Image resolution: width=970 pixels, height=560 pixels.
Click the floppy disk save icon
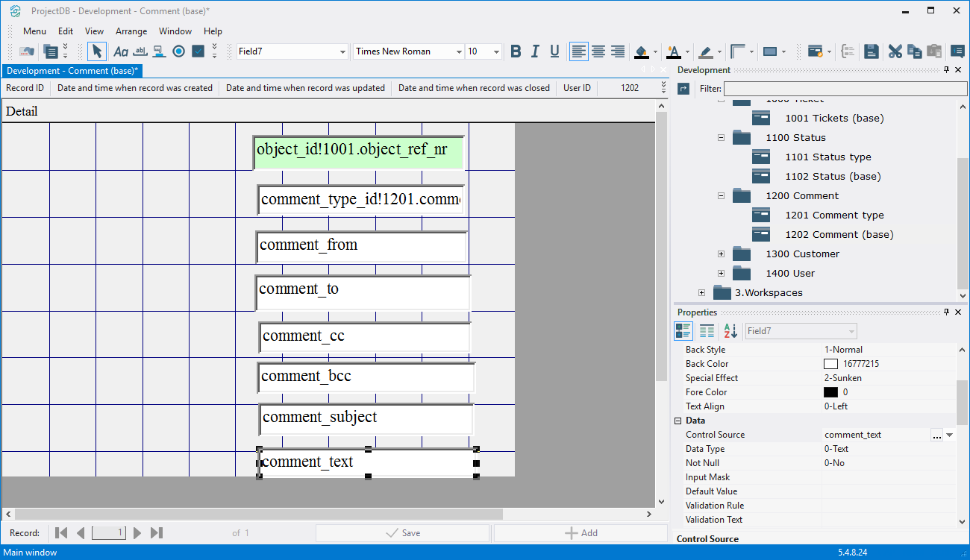[x=871, y=51]
